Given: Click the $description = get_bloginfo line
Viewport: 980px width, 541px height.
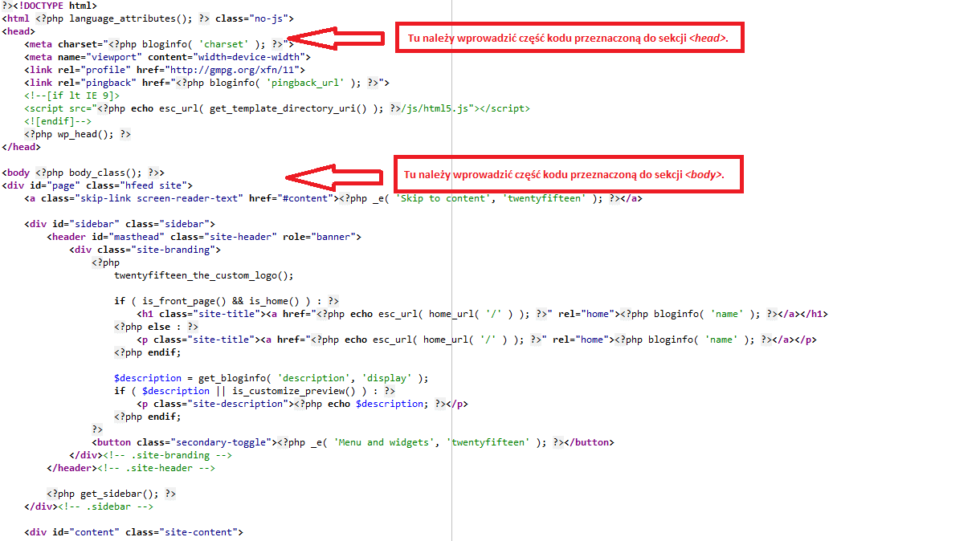Looking at the screenshot, I should point(272,378).
